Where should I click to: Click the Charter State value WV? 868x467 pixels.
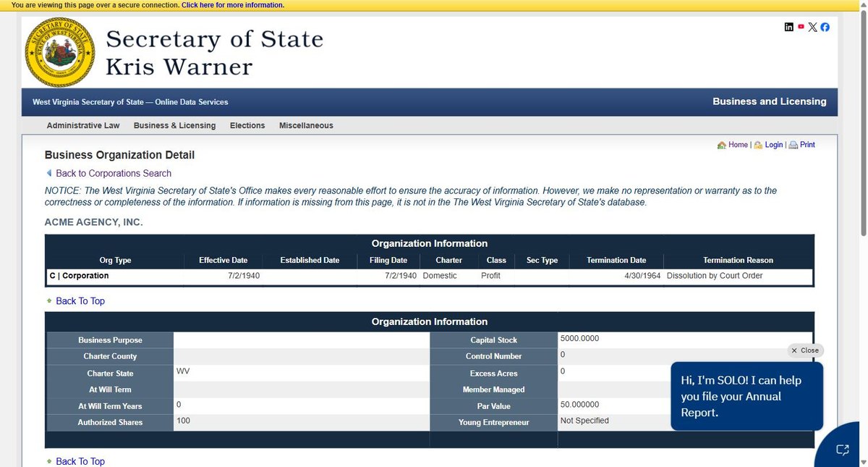point(183,370)
